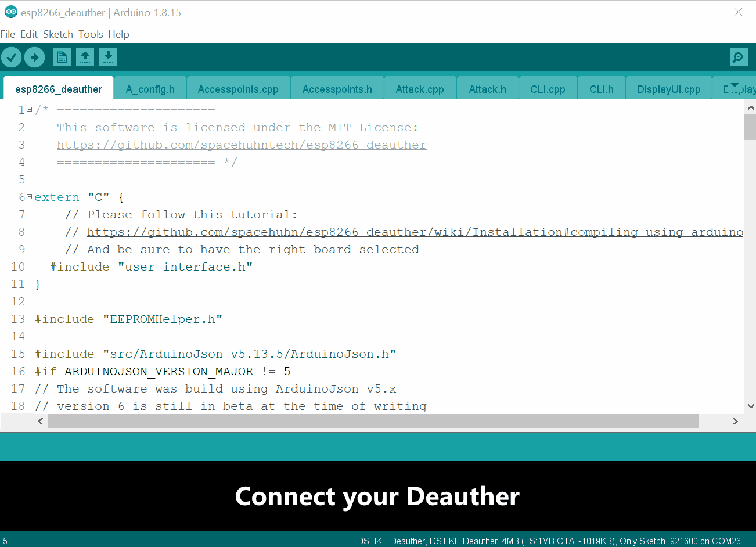This screenshot has height=547, width=756.
Task: Click the DSTIKE Deauther board info in status bar
Action: coord(549,541)
